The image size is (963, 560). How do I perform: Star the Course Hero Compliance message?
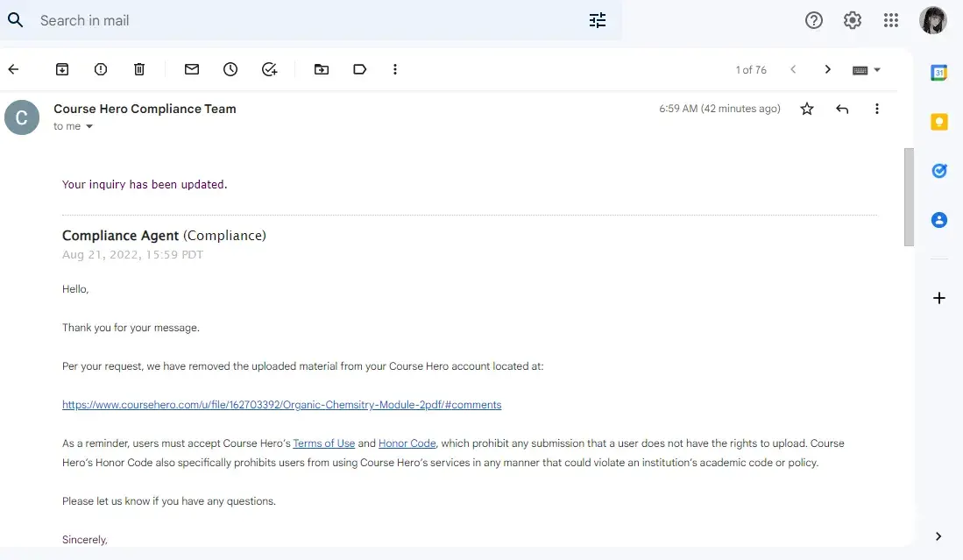pos(807,109)
